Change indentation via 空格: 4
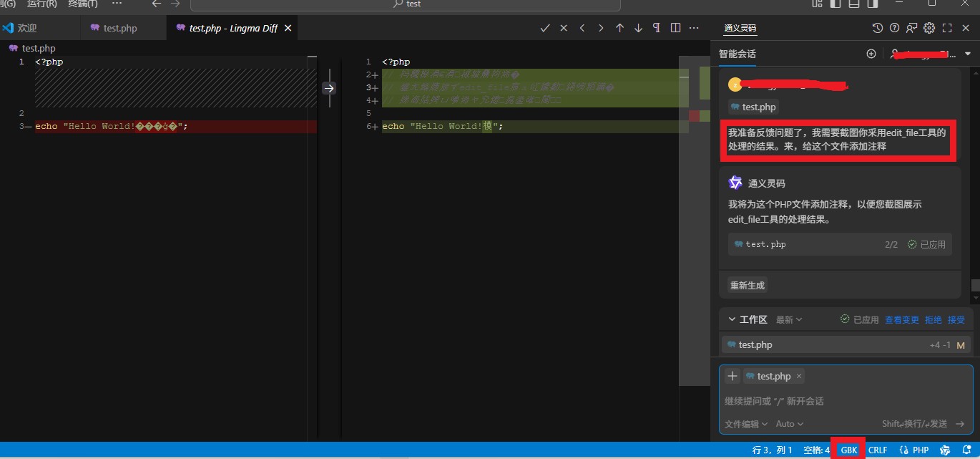The image size is (980, 459). click(816, 450)
